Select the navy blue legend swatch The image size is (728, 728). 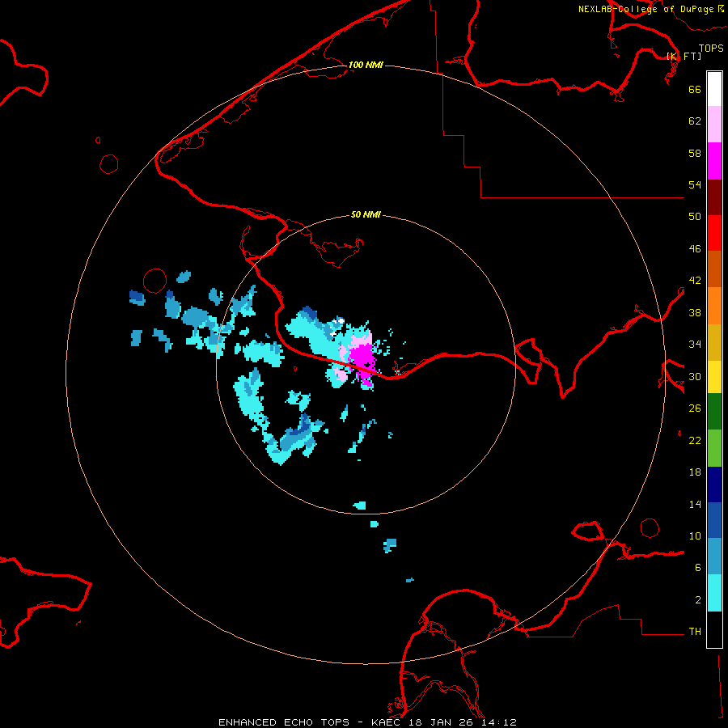coord(714,485)
